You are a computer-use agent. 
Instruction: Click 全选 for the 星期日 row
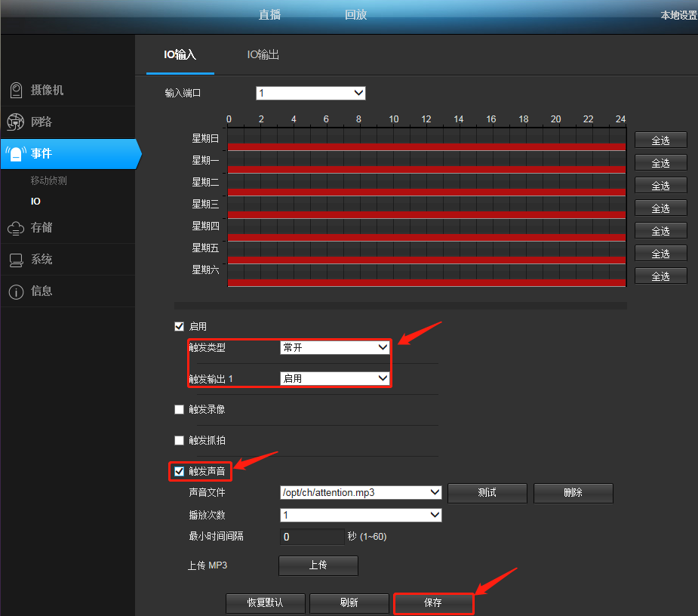coord(660,140)
